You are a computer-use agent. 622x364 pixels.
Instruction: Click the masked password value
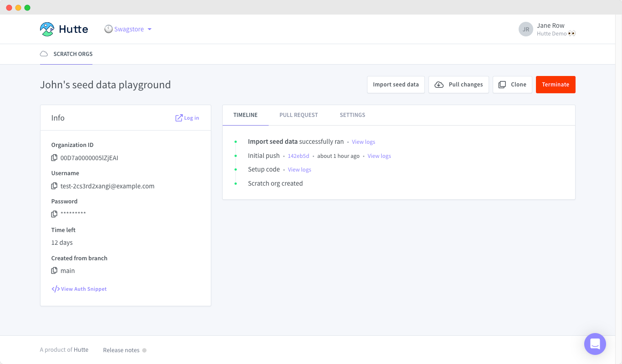coord(73,213)
